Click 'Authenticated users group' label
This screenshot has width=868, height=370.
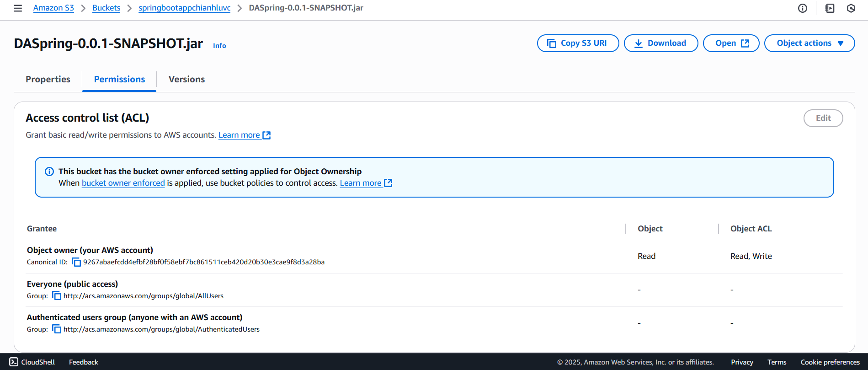tap(134, 317)
